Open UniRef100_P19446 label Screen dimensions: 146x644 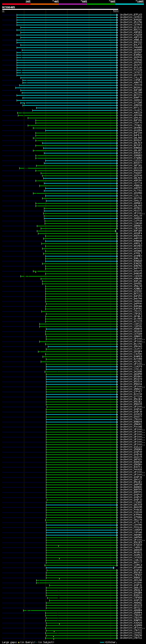[131, 60]
